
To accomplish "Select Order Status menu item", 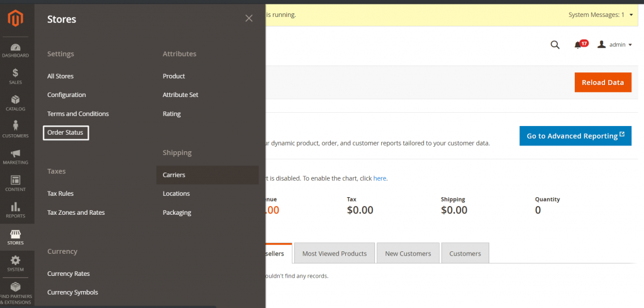I will pyautogui.click(x=65, y=133).
